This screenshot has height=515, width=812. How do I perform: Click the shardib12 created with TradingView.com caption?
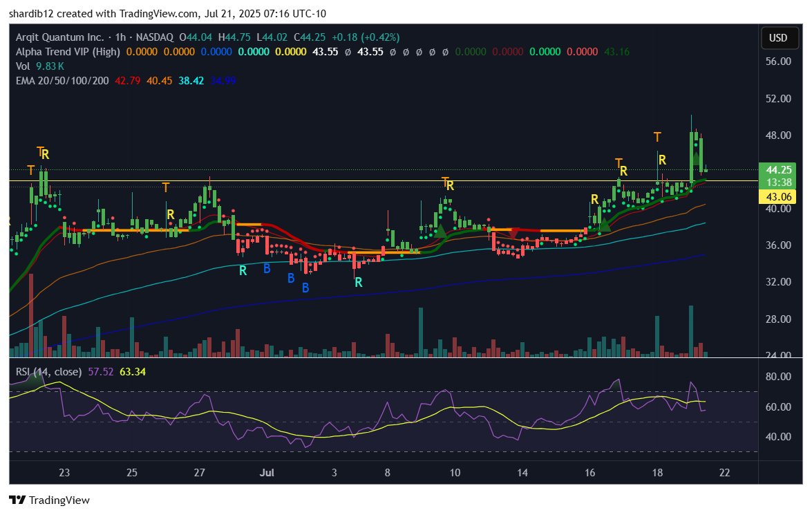coord(168,13)
